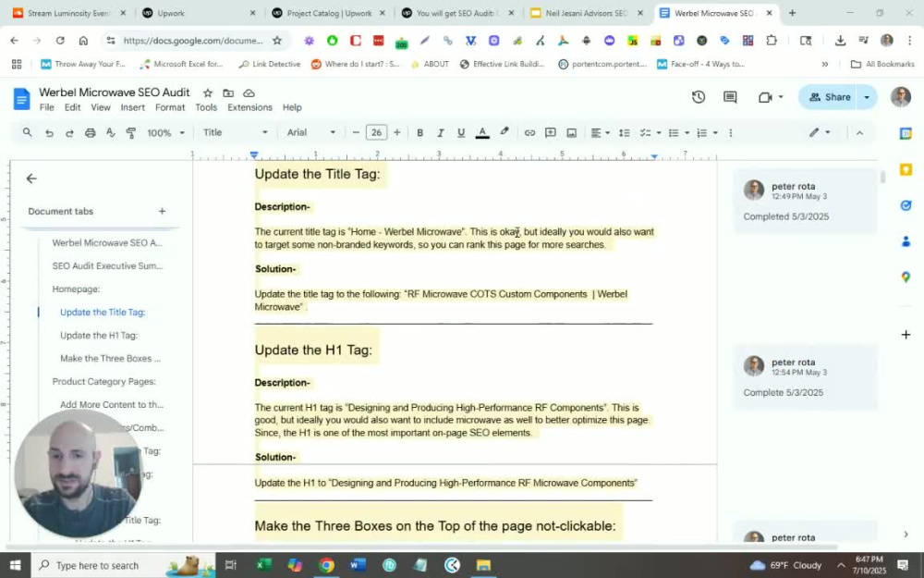Open the text alignment dropdown
The width and height of the screenshot is (924, 578).
600,132
